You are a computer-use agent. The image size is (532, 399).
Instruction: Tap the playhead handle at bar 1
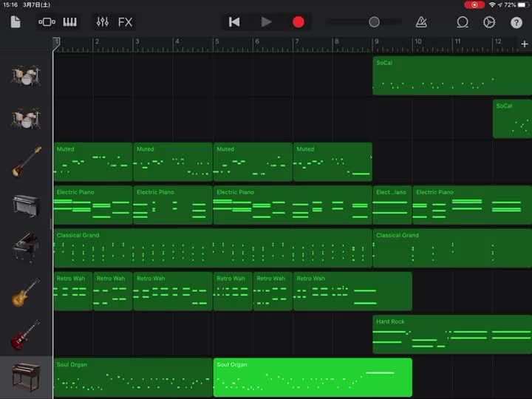(x=57, y=44)
